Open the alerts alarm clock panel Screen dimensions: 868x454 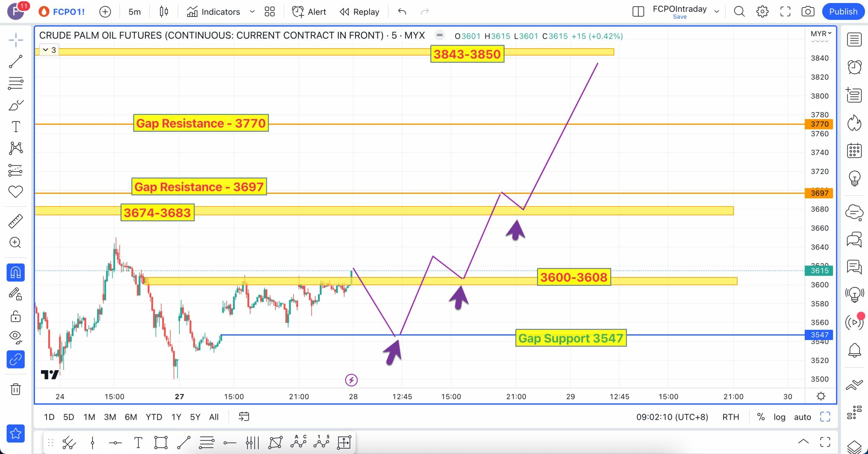click(854, 67)
